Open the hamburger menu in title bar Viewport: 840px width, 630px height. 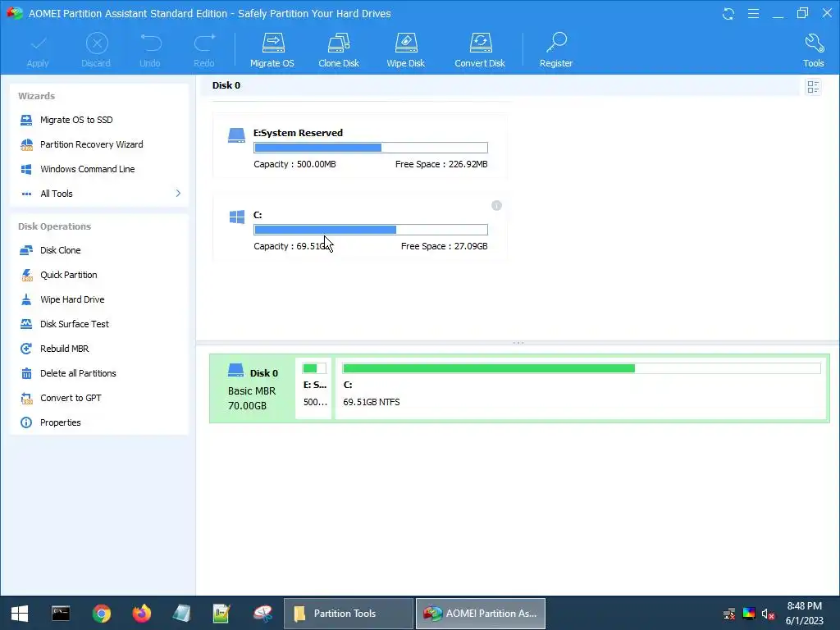point(753,13)
